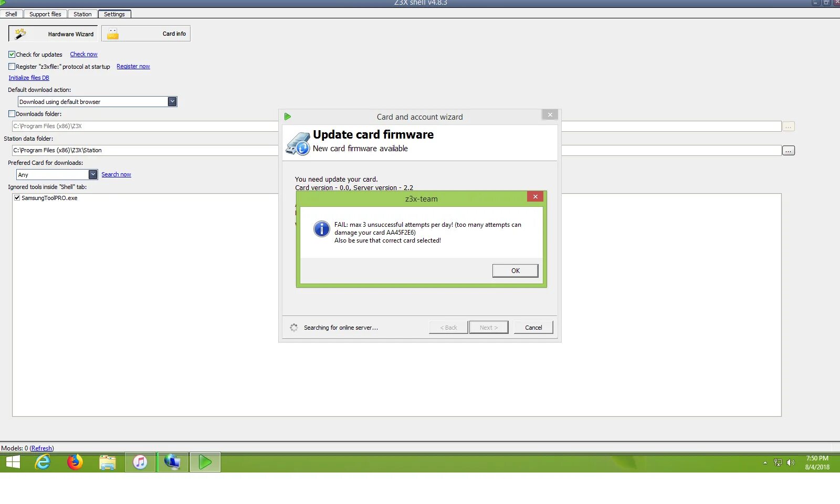
Task: Open Windows Start button
Action: [x=13, y=462]
